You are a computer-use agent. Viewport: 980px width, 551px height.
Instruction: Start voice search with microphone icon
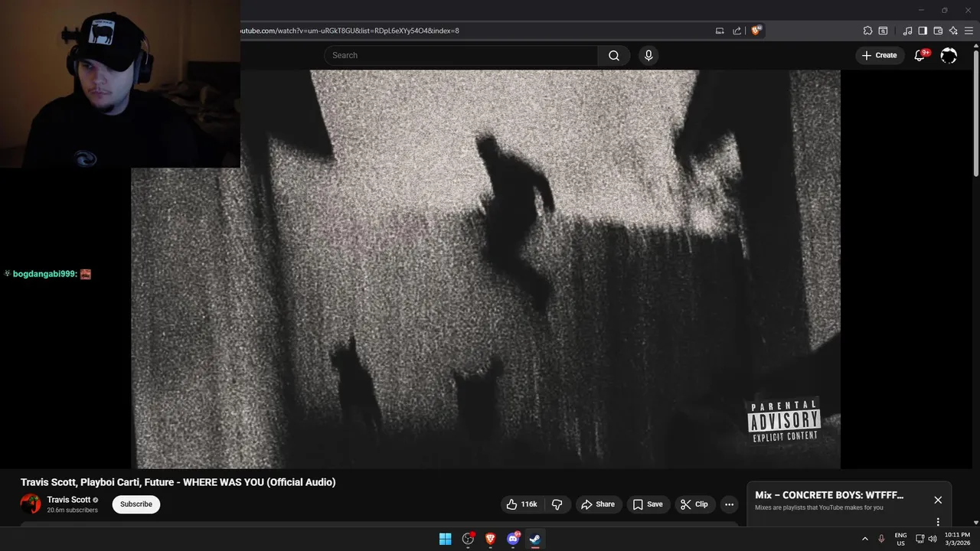pyautogui.click(x=648, y=55)
